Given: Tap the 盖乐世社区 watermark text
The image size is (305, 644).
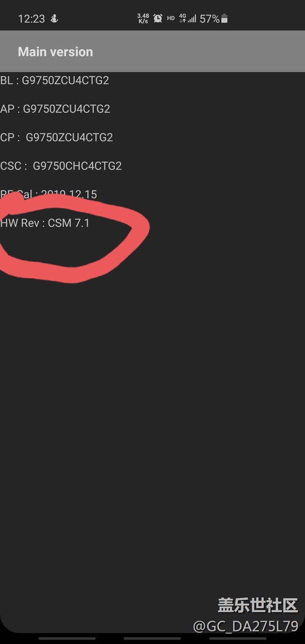Looking at the screenshot, I should pos(258,606).
